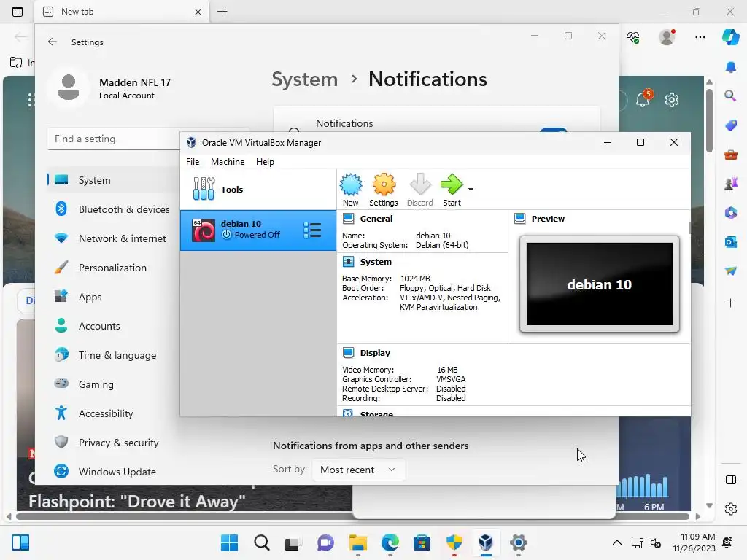The height and width of the screenshot is (560, 747).
Task: Open Edge tab actions menu icon
Action: (x=18, y=12)
